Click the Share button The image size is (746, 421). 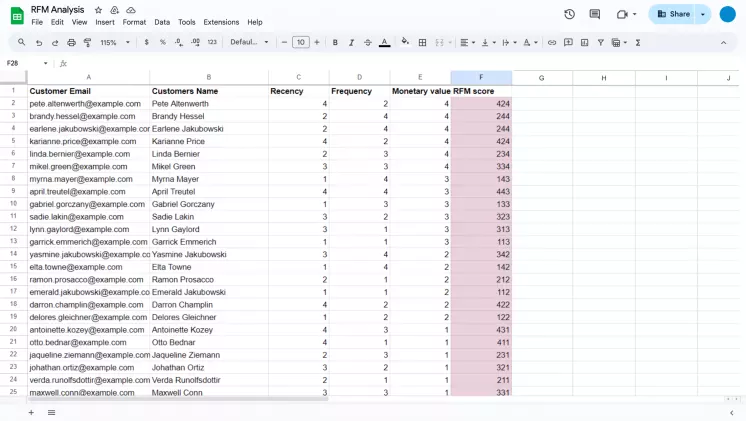point(674,14)
